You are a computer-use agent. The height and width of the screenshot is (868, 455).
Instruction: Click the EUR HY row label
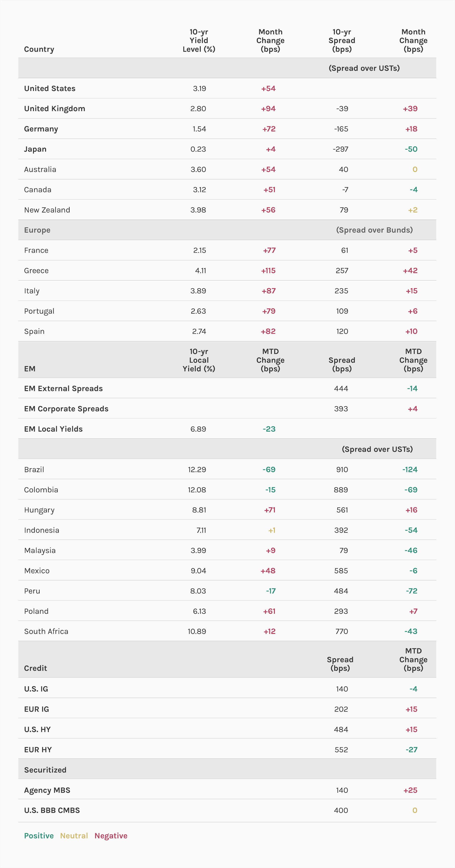point(38,750)
